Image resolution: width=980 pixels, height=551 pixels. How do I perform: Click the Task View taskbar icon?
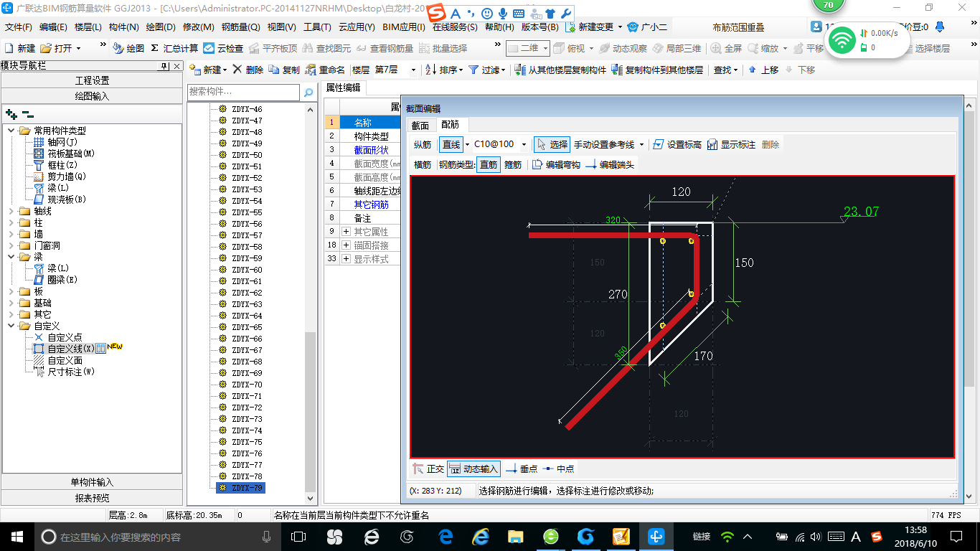[x=298, y=536]
